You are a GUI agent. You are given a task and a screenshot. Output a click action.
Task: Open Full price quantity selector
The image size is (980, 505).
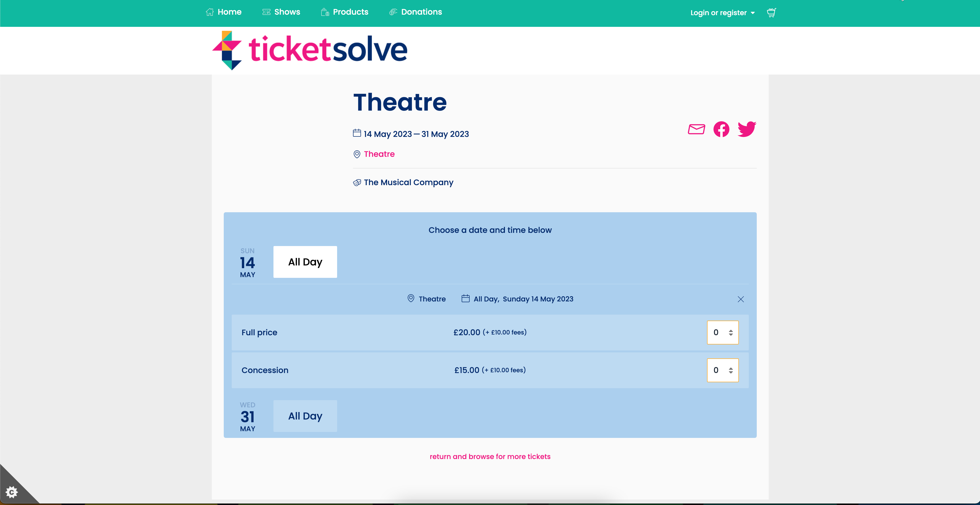(x=722, y=332)
